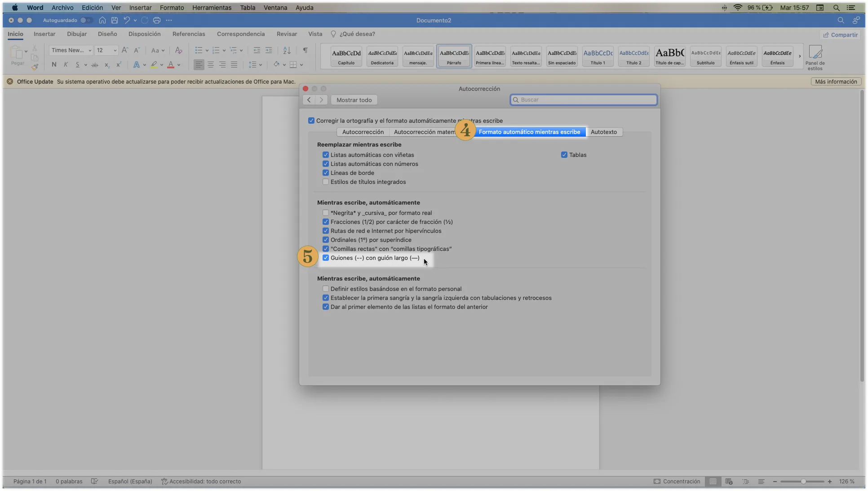
Task: Enable *Negrita* y _cursiva_ por formato real
Action: tap(326, 213)
